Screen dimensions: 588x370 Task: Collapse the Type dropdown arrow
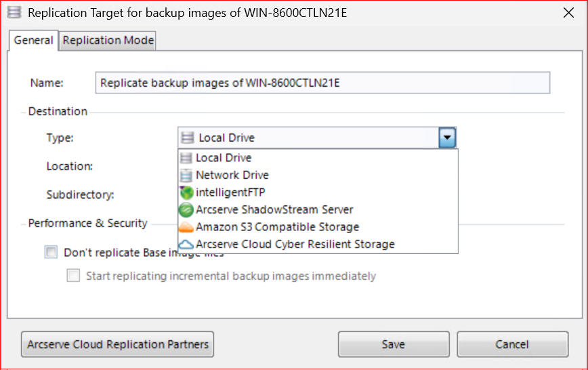(447, 138)
